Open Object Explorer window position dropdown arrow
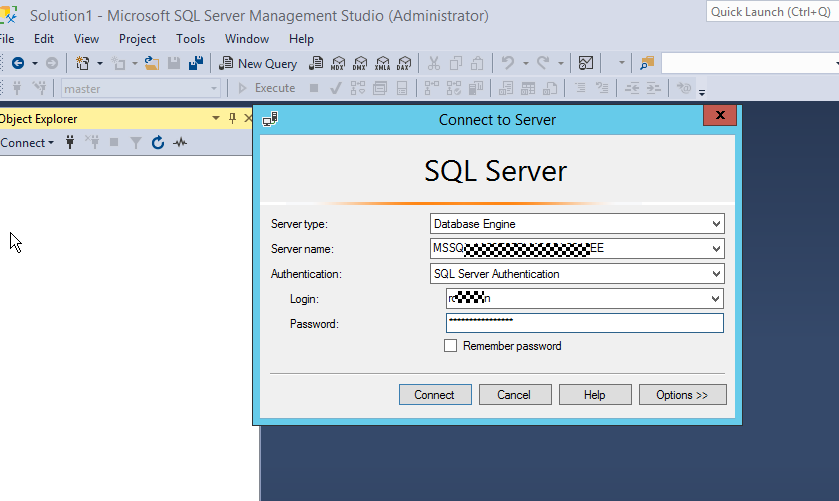This screenshot has width=839, height=501. (x=216, y=118)
